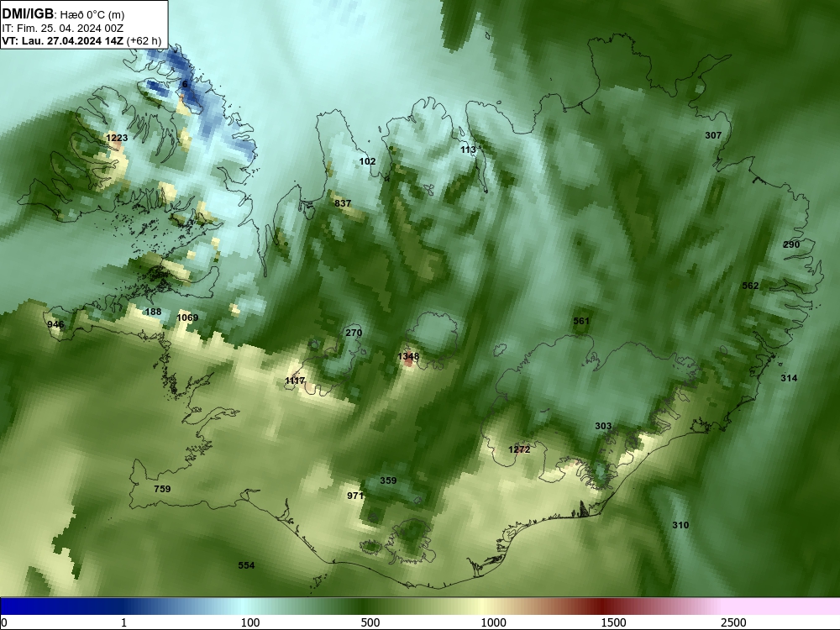Click the IT: Fim. 25. 04. 2024 00Z line
Screen dimensions: 840x630
(63, 29)
